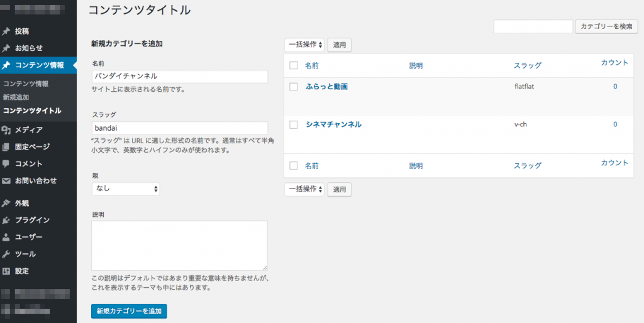The image size is (644, 323).
Task: Select the ツール menu item in sidebar
Action: pyautogui.click(x=25, y=254)
